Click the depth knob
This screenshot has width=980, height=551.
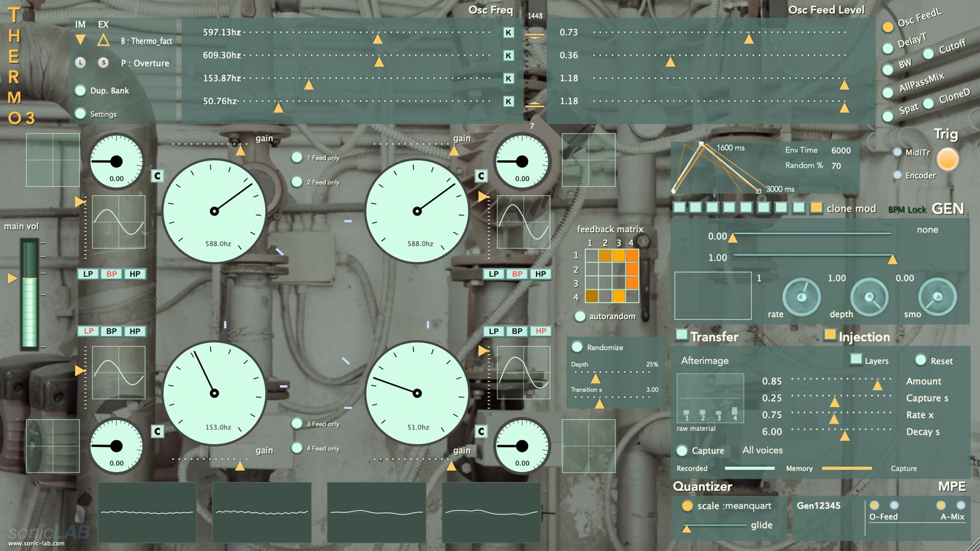click(x=869, y=297)
